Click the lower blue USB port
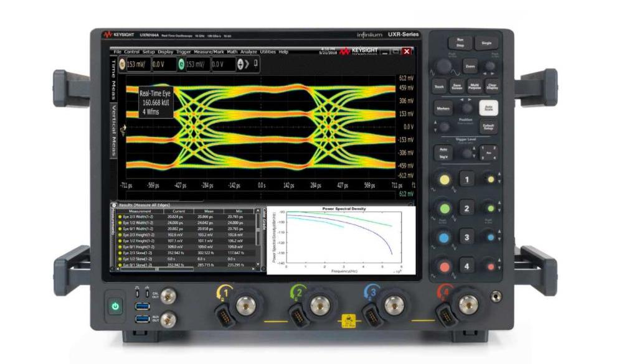This screenshot has width=624, height=364. click(143, 319)
